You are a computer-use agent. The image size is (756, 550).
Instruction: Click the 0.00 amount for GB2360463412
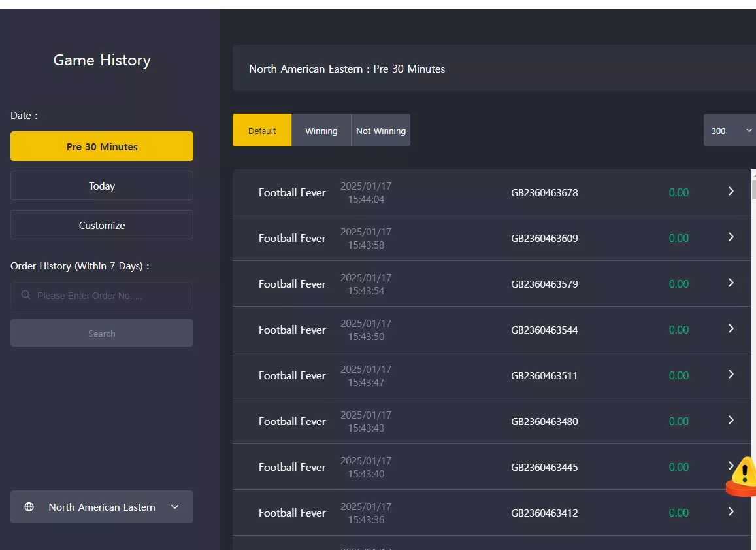click(678, 513)
